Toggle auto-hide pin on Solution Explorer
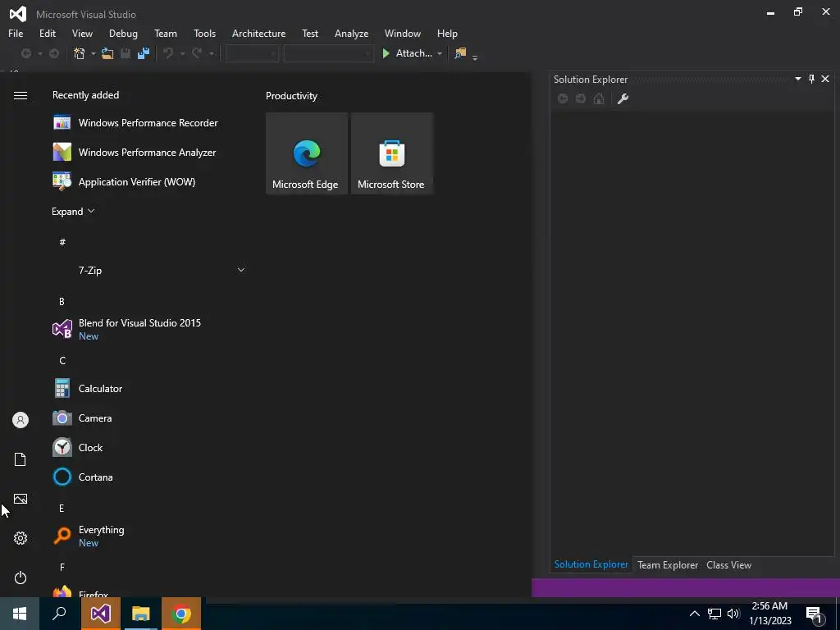Image resolution: width=840 pixels, height=630 pixels. (x=811, y=79)
